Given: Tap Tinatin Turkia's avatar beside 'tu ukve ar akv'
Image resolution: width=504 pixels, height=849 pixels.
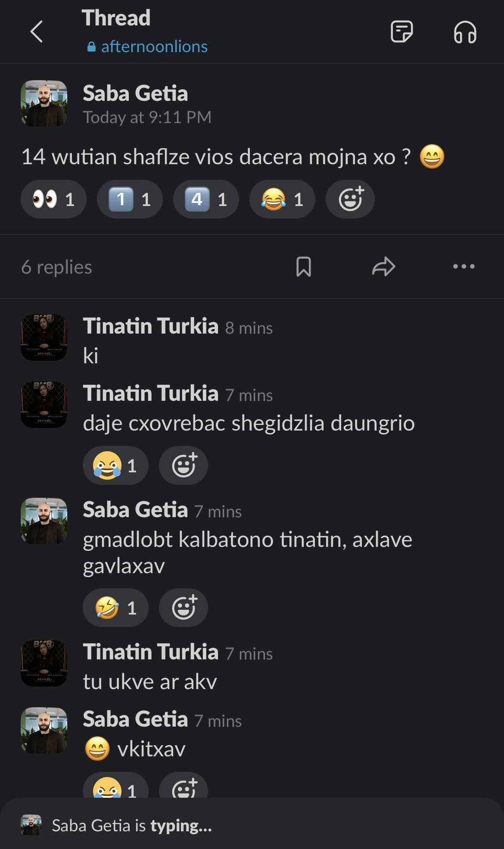Looking at the screenshot, I should pyautogui.click(x=44, y=663).
